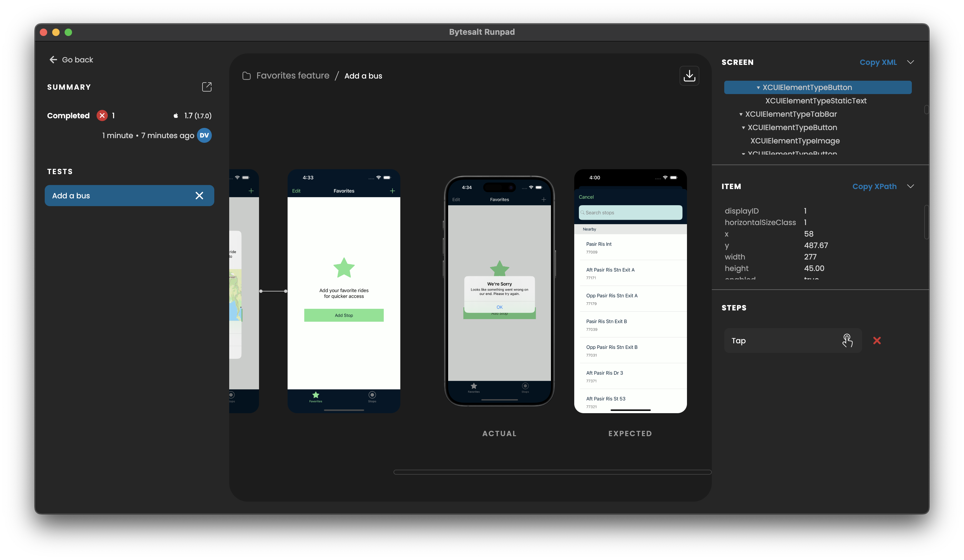Select XCUIElementTypeImage tree row
Image resolution: width=964 pixels, height=560 pixels.
pyautogui.click(x=795, y=141)
